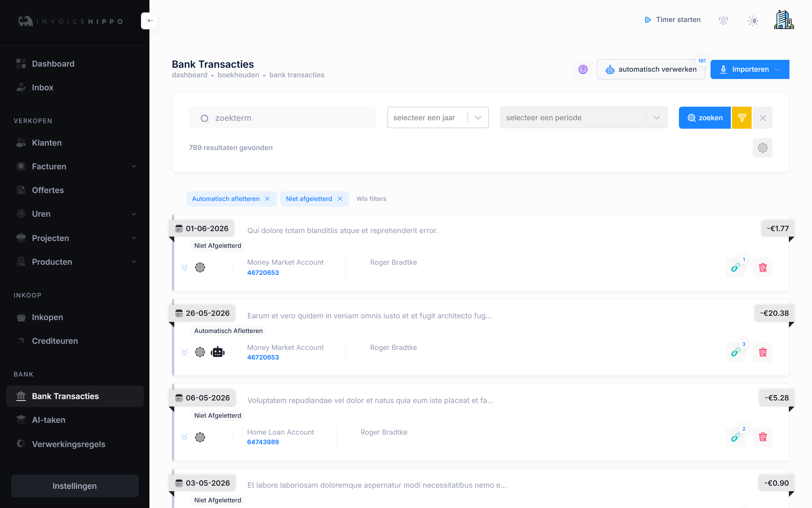Toggle select-all circle in search panel

click(763, 148)
